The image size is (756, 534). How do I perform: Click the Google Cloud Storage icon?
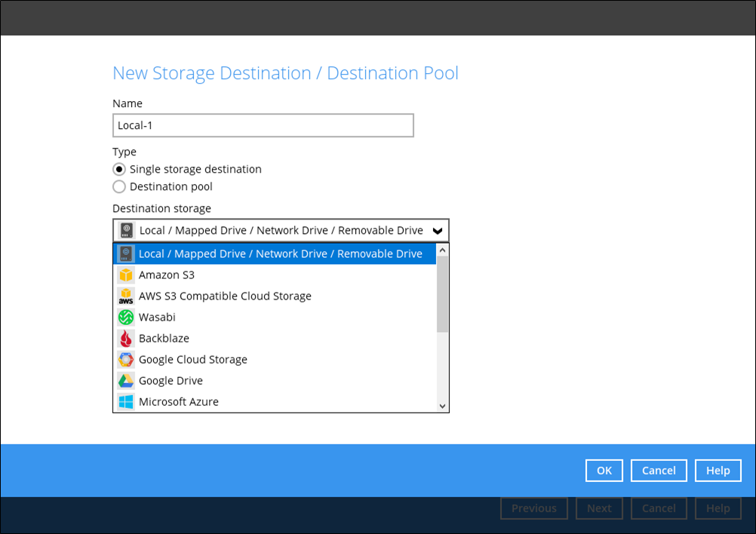(126, 360)
